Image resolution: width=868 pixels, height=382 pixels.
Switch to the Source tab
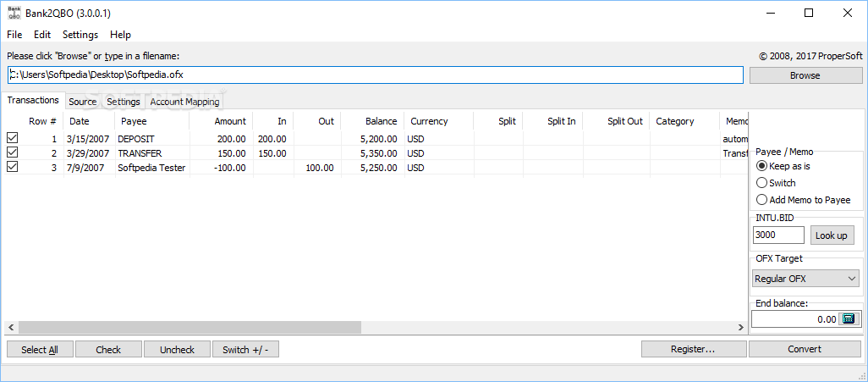(82, 102)
